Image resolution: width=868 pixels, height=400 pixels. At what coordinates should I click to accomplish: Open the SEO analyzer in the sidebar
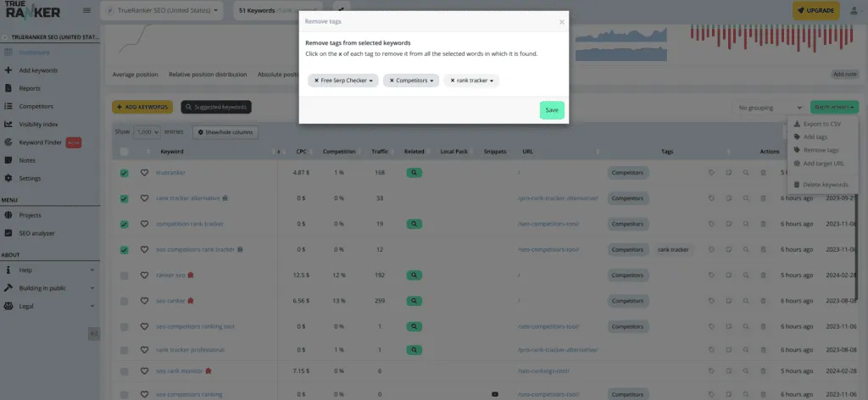(36, 233)
